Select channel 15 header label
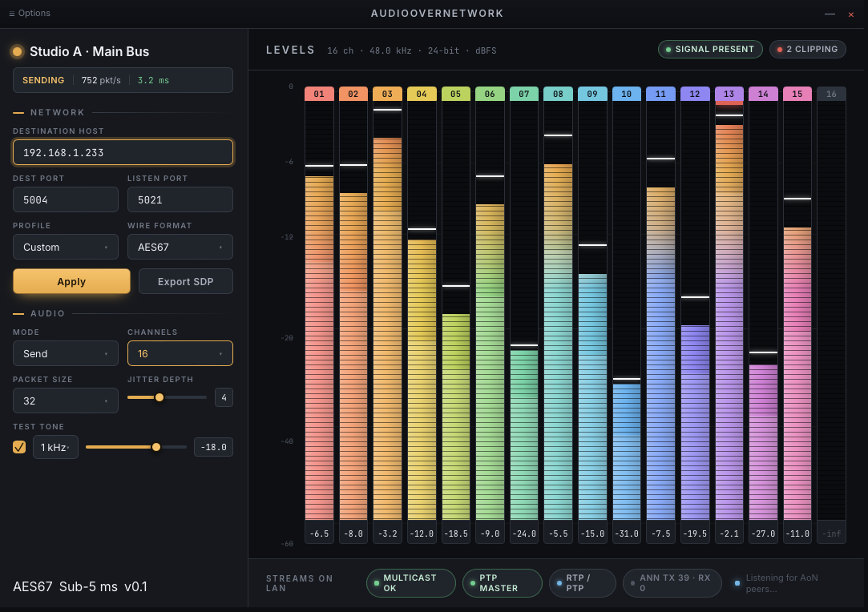The image size is (868, 612). (x=797, y=94)
